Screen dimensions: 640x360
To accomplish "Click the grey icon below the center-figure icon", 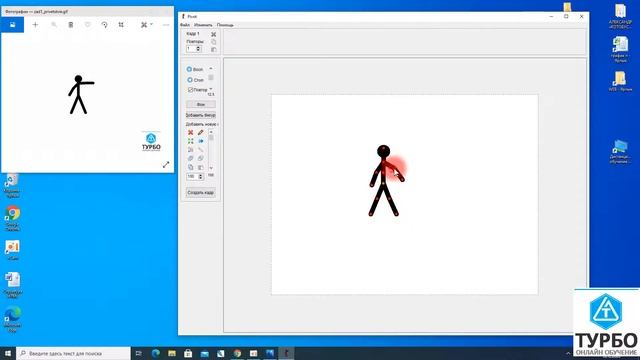I will click(x=191, y=150).
